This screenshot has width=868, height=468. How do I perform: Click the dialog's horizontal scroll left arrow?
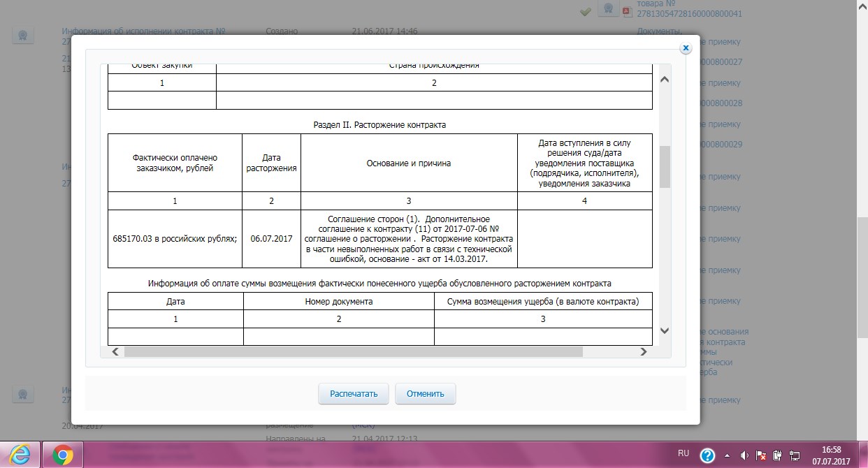[x=115, y=352]
